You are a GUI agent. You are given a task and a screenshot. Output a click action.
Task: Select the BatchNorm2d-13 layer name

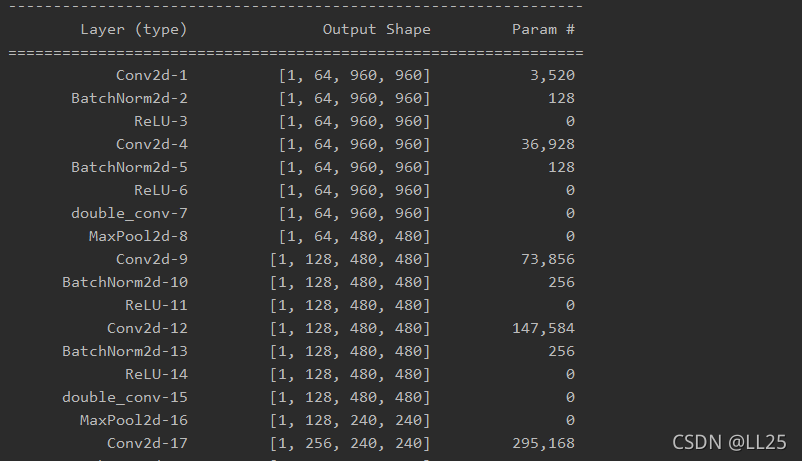click(125, 352)
